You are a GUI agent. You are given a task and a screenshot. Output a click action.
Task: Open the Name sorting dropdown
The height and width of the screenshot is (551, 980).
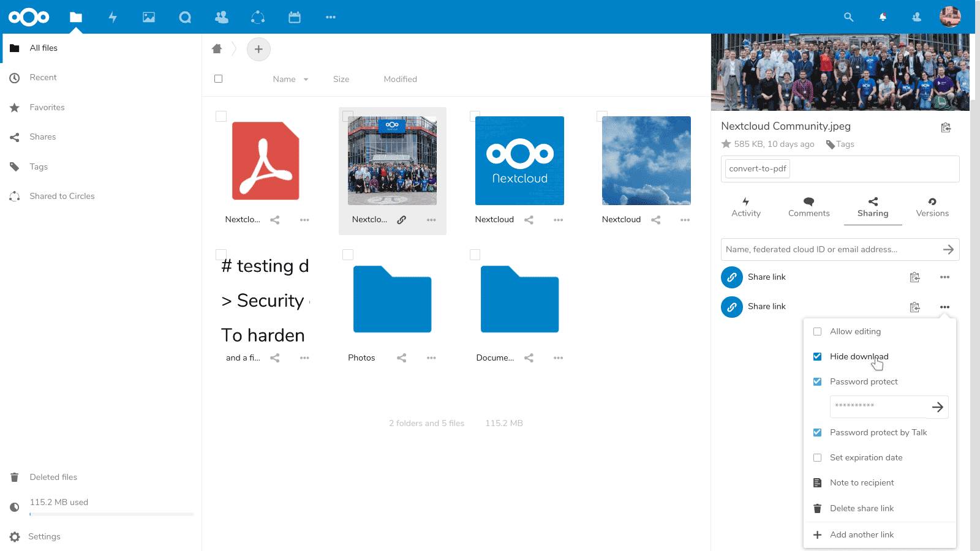tap(290, 79)
